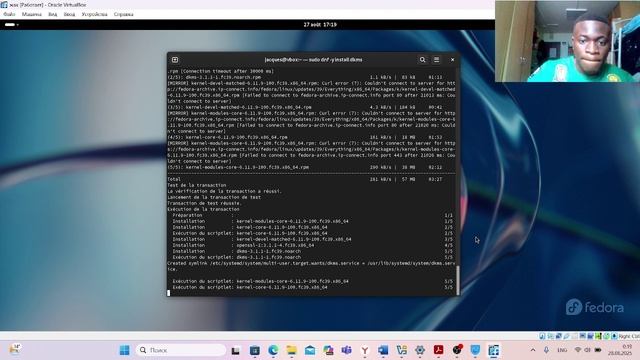Image resolution: width=640 pixels, height=360 pixels.
Task: Open GNOME Activities workspace indicator
Action: click(x=11, y=24)
